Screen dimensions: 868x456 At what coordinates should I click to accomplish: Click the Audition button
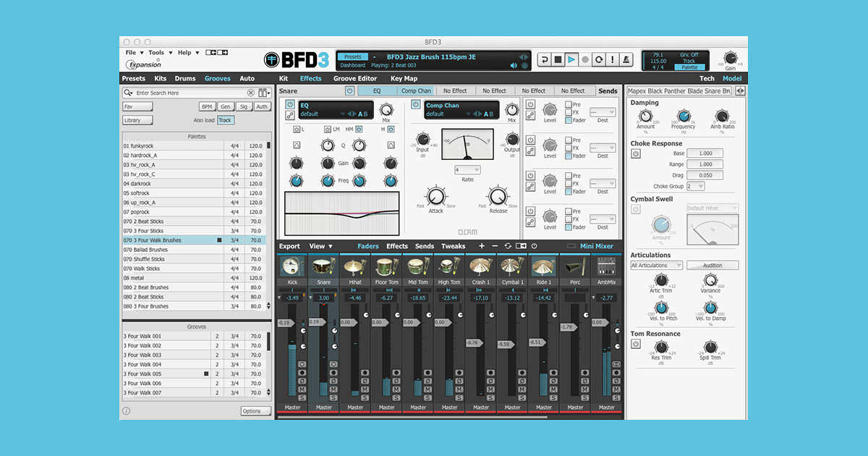(x=712, y=266)
